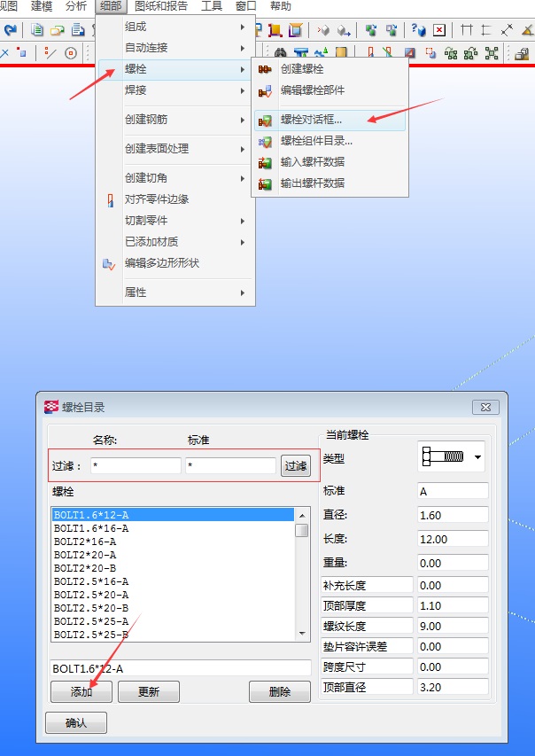
Task: Click the Bolt Assembly Catalog (螺栓组件目录) icon
Action: [x=265, y=141]
